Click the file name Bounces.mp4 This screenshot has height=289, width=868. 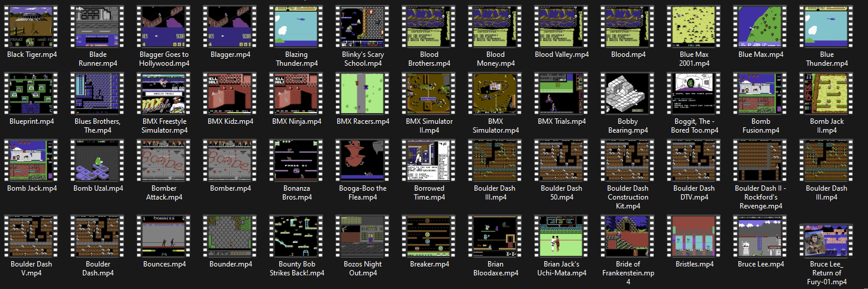[164, 264]
